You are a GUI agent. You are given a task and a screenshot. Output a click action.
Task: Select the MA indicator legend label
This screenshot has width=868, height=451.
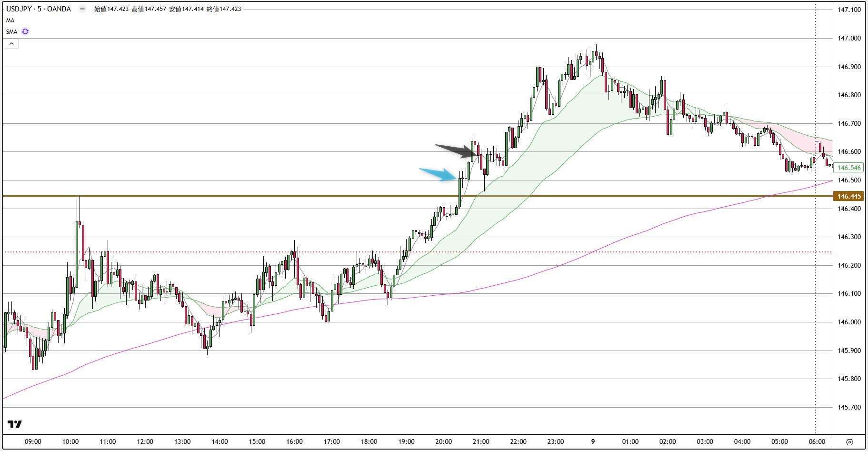pos(10,20)
